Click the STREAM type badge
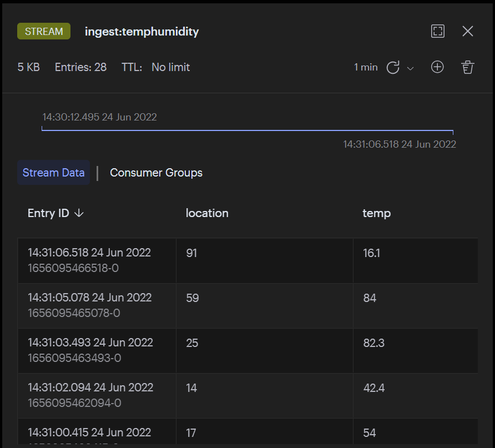This screenshot has height=448, width=495. 44,32
